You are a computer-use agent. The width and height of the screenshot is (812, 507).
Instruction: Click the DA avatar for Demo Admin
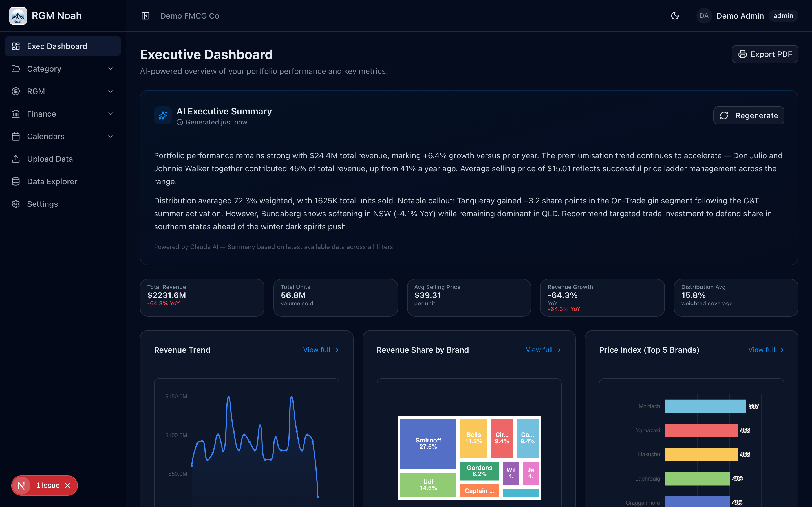click(x=704, y=15)
